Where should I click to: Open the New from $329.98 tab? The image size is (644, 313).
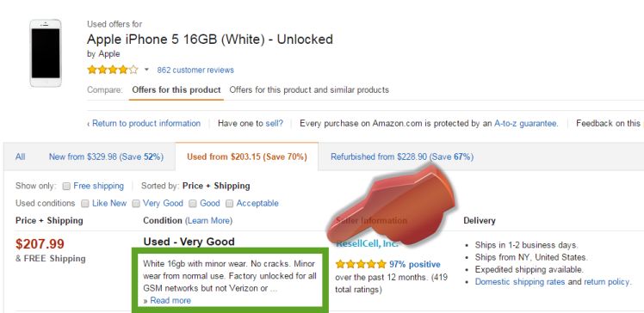point(106,156)
